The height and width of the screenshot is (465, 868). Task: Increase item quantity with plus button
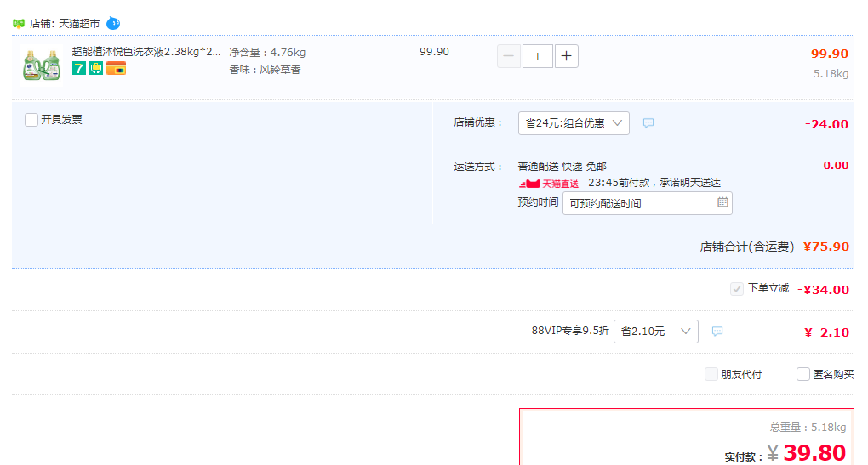pos(566,56)
